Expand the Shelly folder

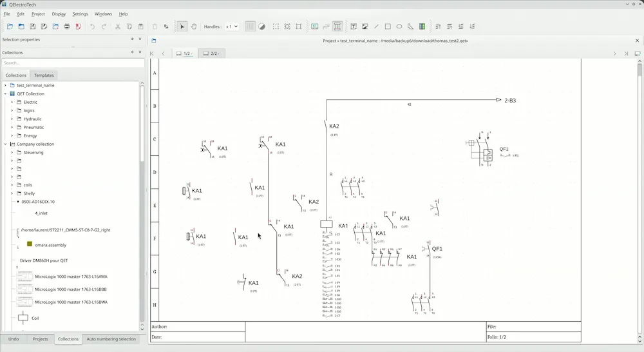point(12,193)
